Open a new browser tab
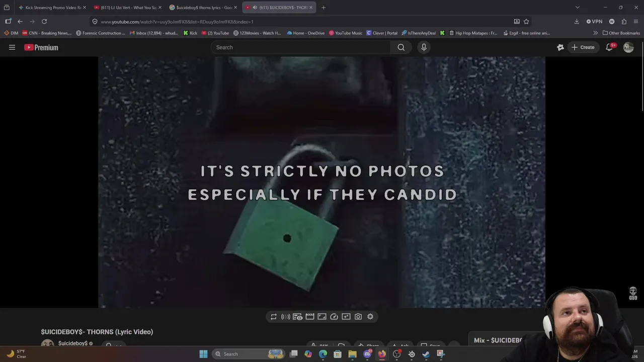Viewport: 644px width, 362px height. coord(324,8)
